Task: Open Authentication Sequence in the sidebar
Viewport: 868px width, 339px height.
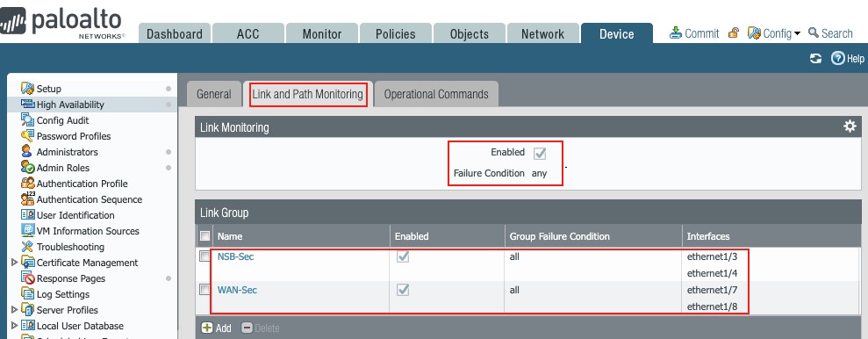Action: point(90,199)
